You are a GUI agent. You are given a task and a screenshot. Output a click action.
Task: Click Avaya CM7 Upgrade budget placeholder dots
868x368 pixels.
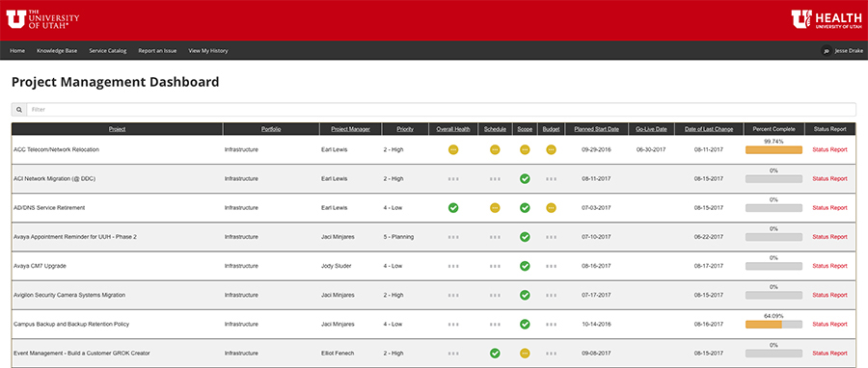tap(551, 266)
